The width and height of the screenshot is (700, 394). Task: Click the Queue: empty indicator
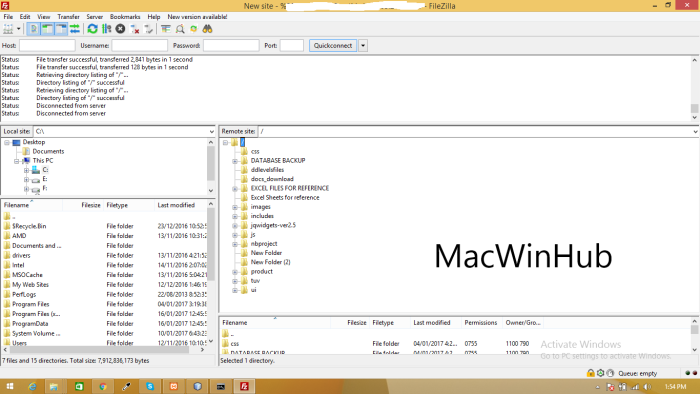[x=638, y=373]
